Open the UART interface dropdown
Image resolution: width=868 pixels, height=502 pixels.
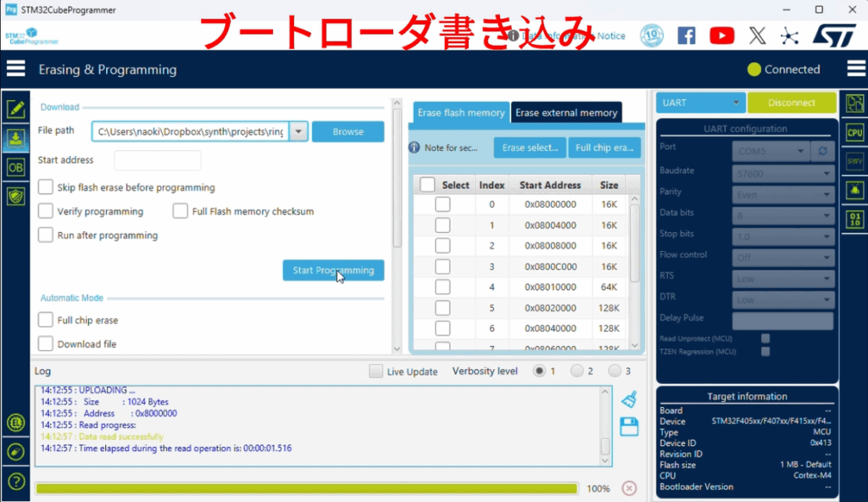point(700,103)
